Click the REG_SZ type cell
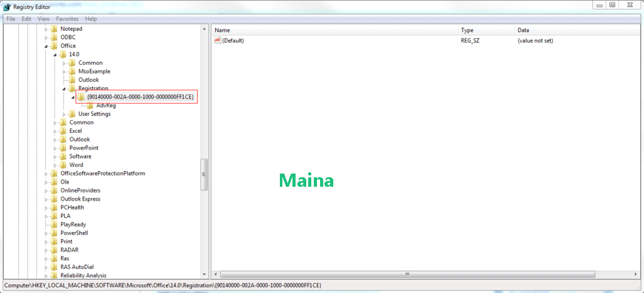This screenshot has height=293, width=644. [470, 41]
